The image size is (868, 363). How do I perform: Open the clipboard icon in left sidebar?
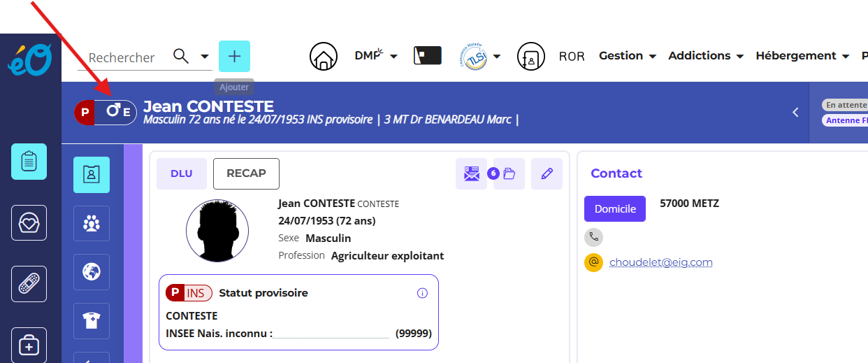tap(29, 162)
